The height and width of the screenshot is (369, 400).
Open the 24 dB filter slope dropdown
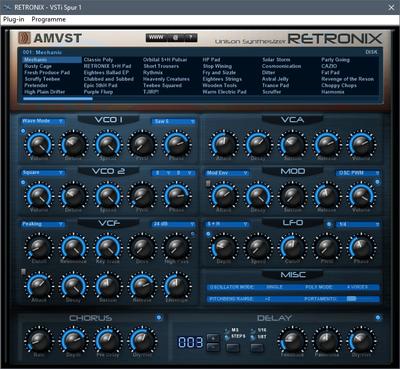pyautogui.click(x=174, y=224)
